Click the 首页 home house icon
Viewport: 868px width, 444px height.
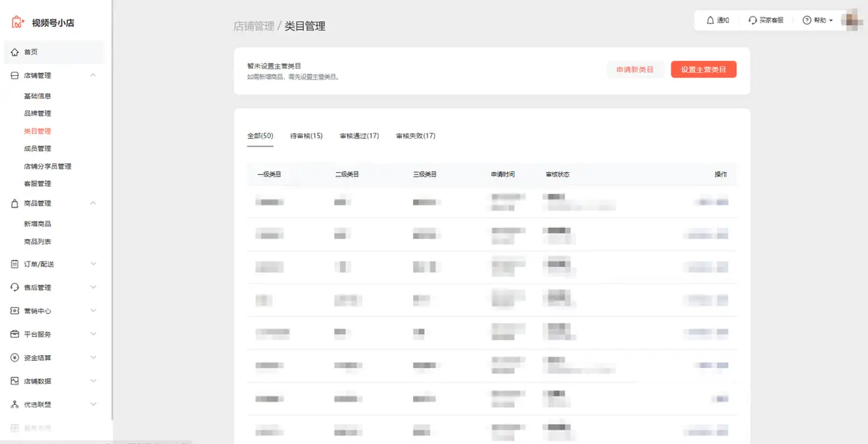click(15, 52)
